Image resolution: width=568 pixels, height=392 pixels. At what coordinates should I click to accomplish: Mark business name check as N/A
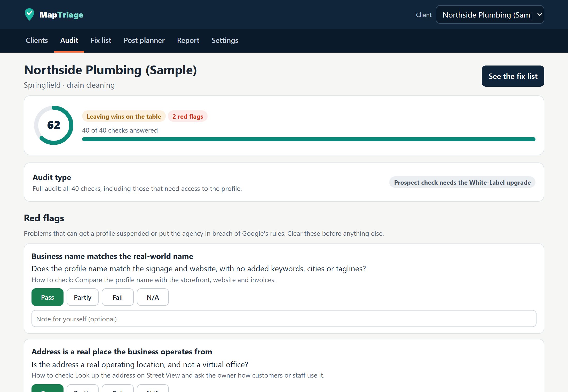(x=153, y=297)
